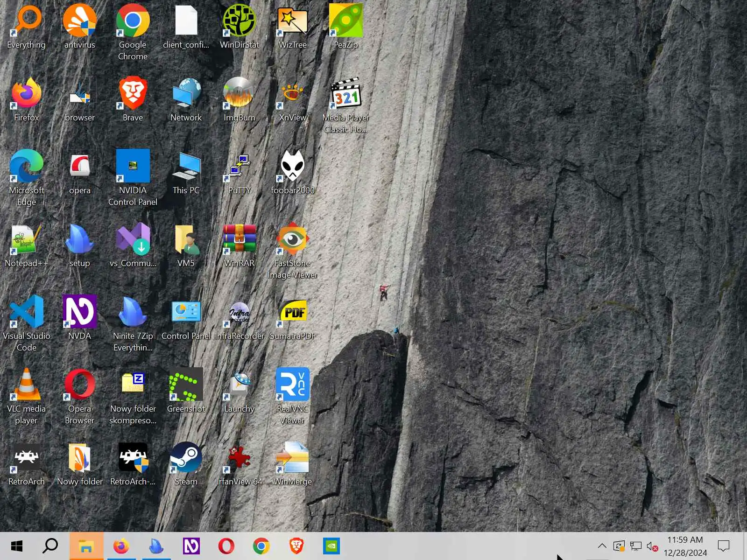Open Chrome from the taskbar
This screenshot has height=560, width=747.
pyautogui.click(x=261, y=546)
